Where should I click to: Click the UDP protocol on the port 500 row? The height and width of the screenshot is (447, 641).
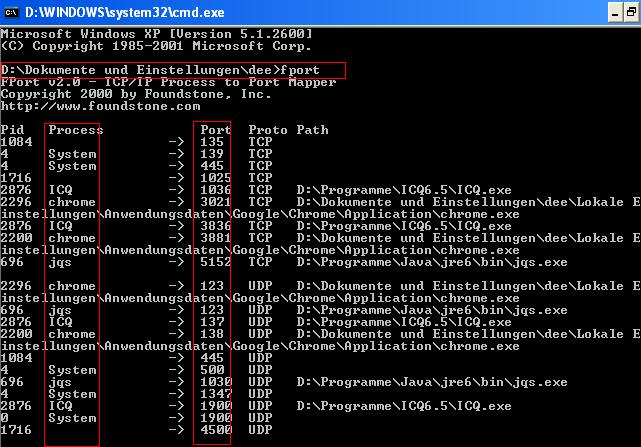(x=260, y=370)
